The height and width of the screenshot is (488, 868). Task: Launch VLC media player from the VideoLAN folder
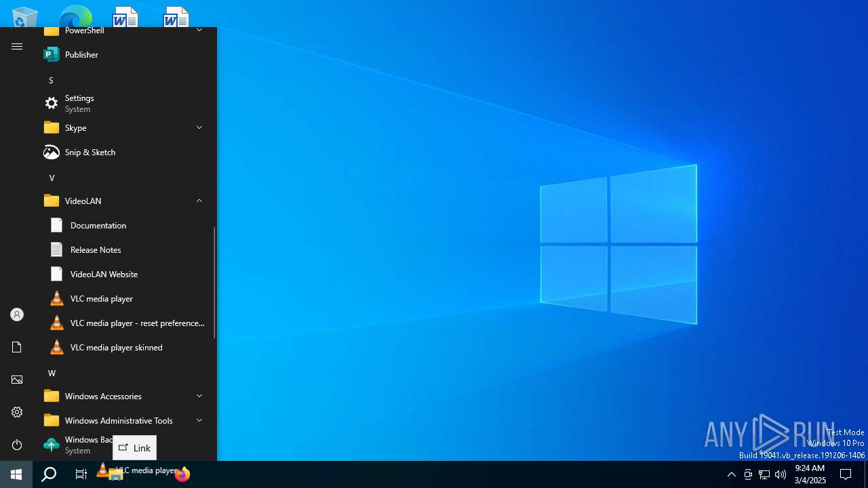tap(125, 298)
